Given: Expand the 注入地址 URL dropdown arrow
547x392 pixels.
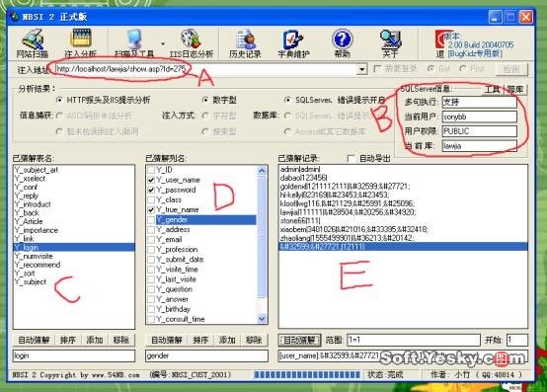Looking at the screenshot, I should pyautogui.click(x=362, y=69).
